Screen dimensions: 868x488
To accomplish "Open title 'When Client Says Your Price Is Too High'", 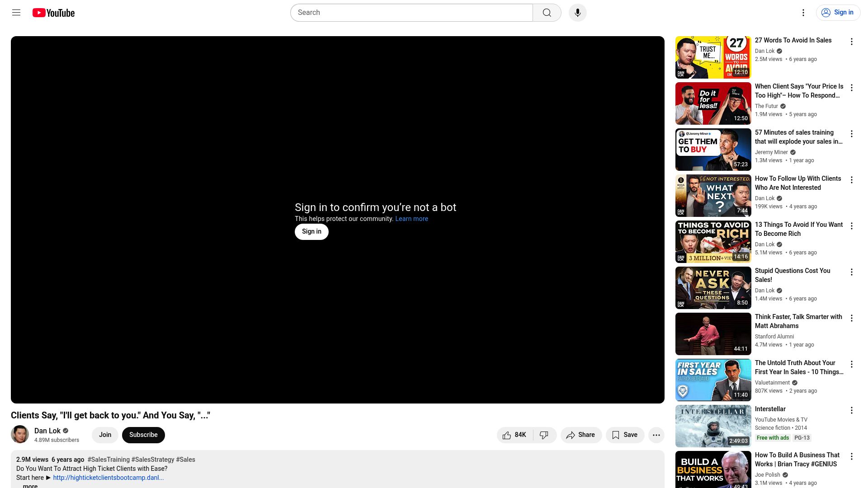I will [x=799, y=91].
